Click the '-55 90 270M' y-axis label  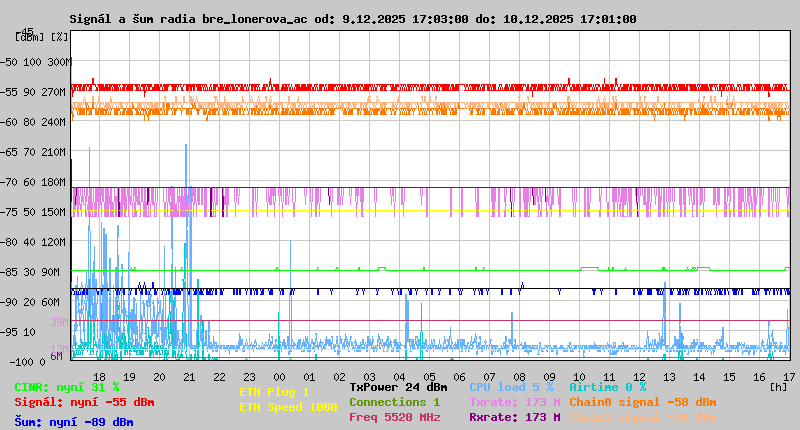[x=33, y=92]
